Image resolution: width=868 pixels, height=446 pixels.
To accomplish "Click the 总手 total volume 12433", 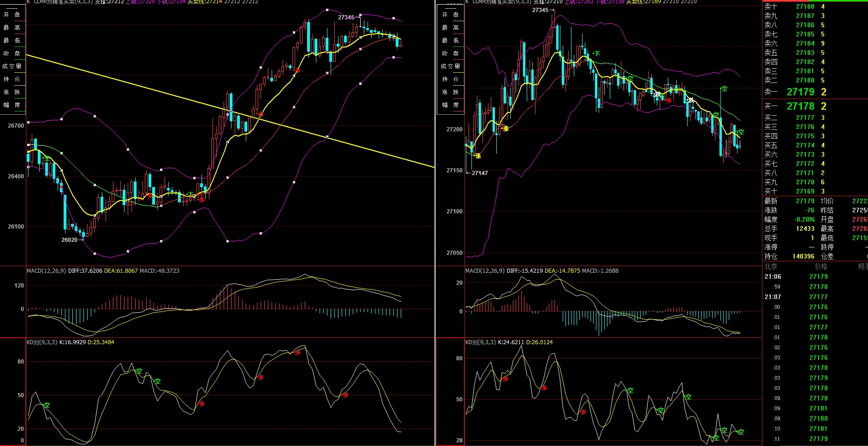I will click(x=805, y=229).
